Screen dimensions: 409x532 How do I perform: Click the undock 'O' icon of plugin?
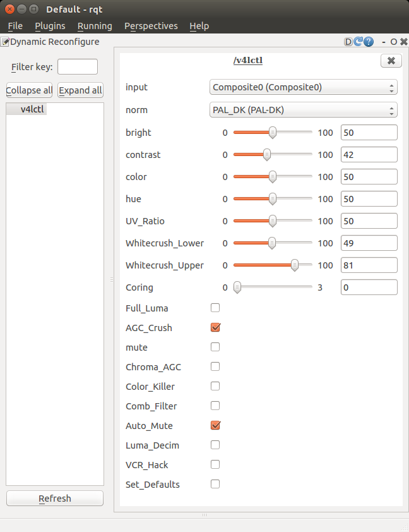(x=394, y=42)
